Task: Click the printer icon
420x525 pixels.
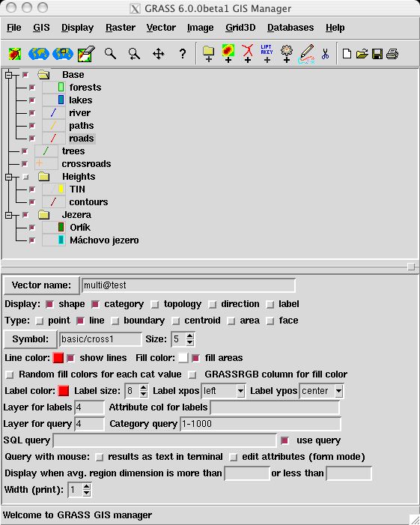Action: [x=392, y=54]
